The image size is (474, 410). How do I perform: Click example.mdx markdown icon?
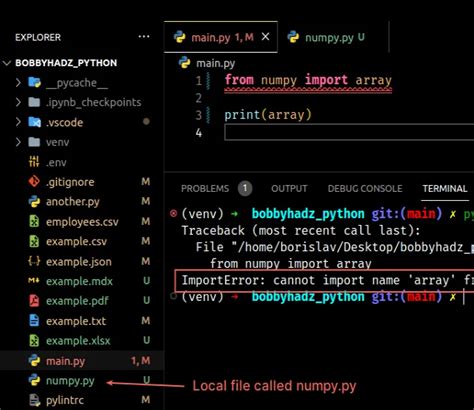[x=34, y=281]
